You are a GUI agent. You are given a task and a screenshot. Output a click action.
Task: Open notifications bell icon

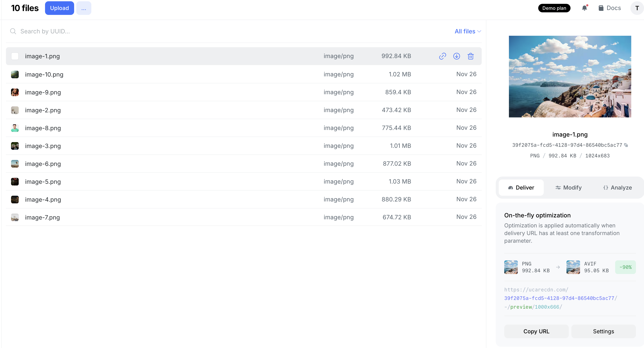[584, 8]
